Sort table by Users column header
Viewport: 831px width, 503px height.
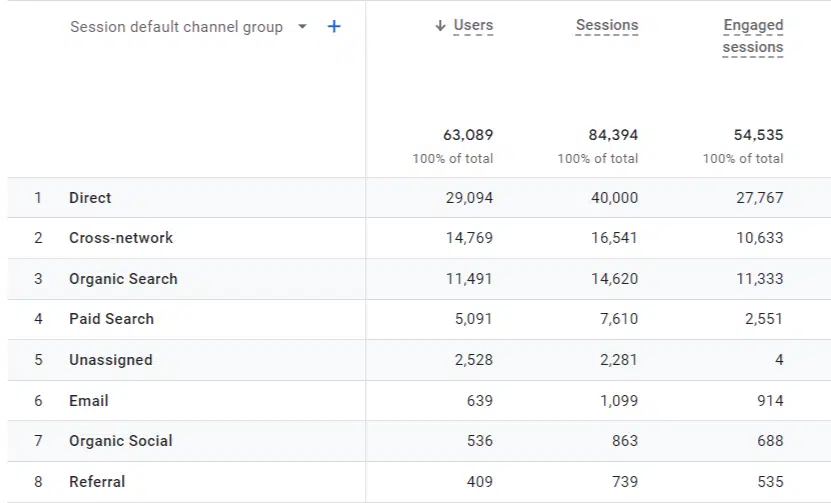(473, 26)
